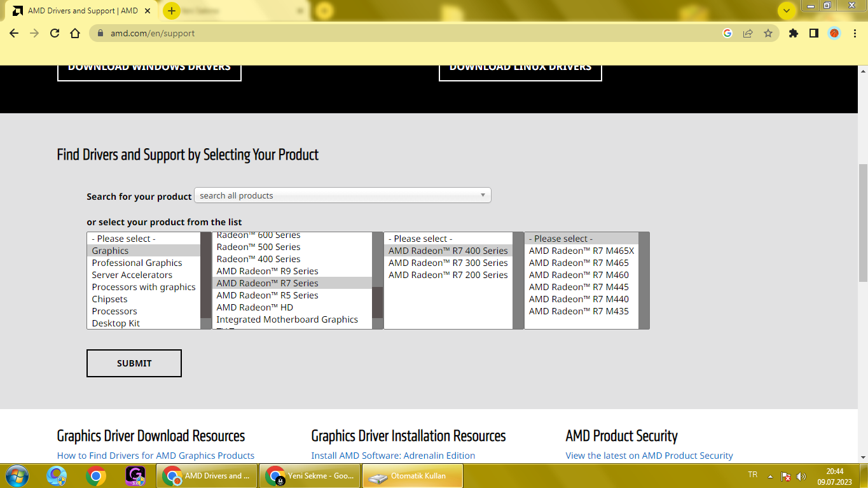Open View the latest on AMD Product Security

(x=649, y=456)
